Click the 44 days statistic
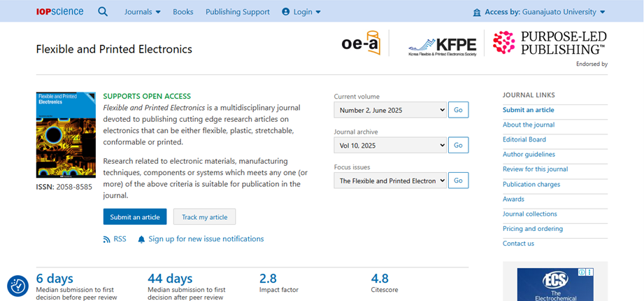The image size is (644, 301). coord(170,279)
